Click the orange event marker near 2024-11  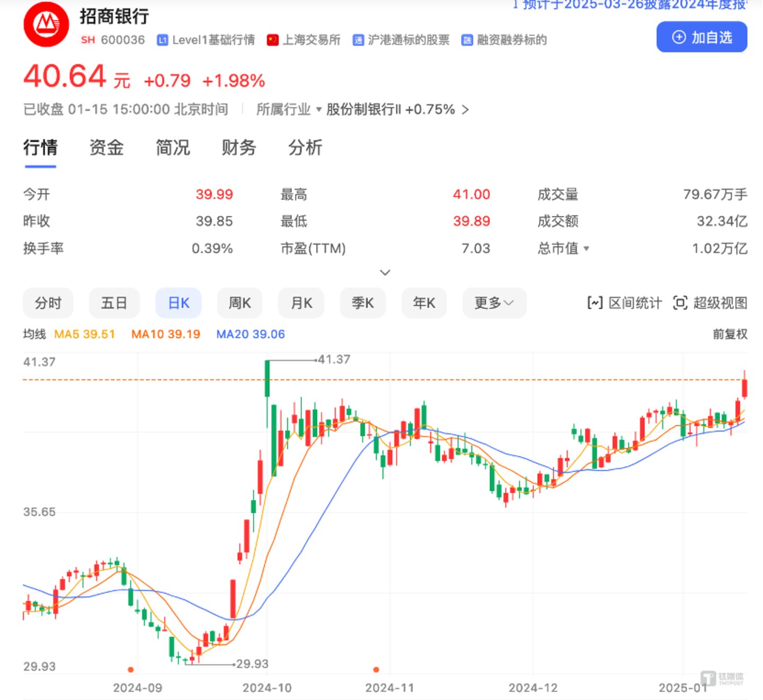tap(376, 670)
